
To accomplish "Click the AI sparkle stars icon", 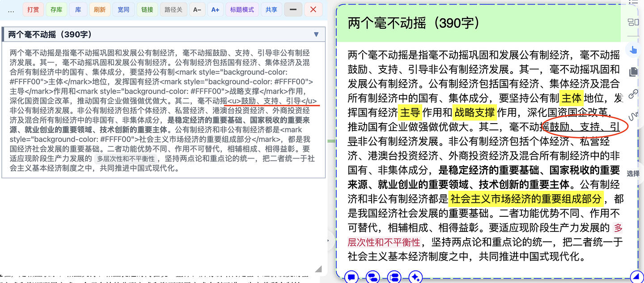I will coord(415,277).
